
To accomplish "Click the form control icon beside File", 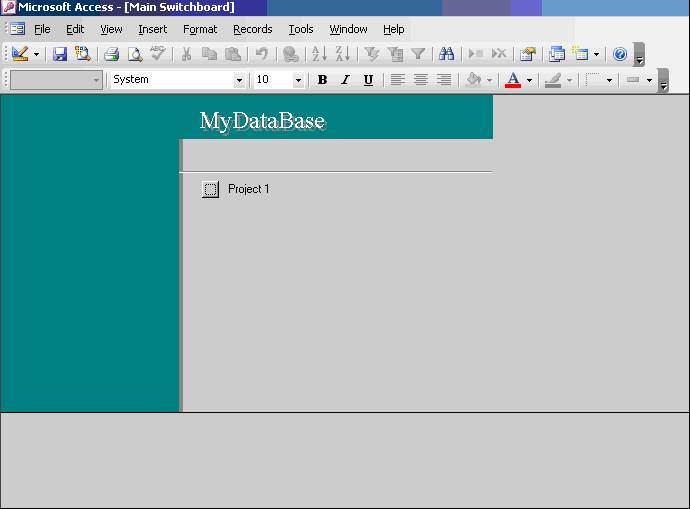I will point(17,29).
